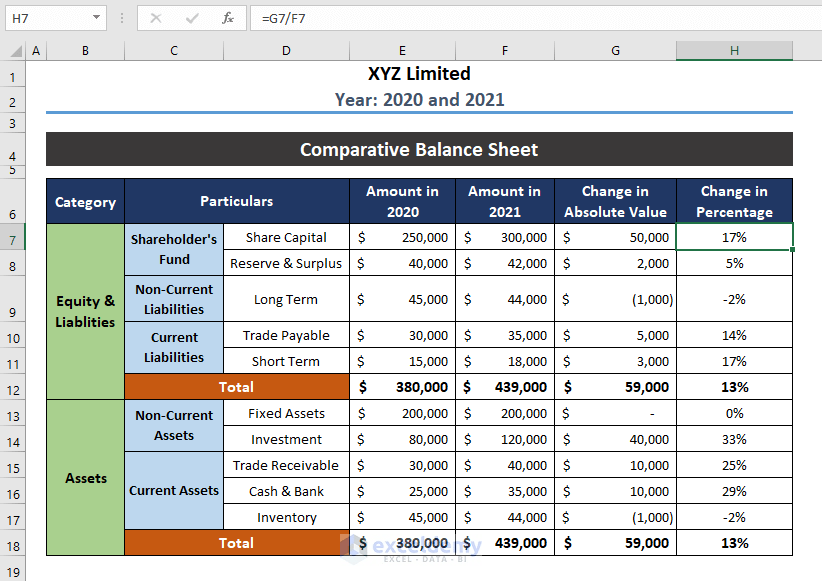This screenshot has width=822, height=581.
Task: Select row 7 header
Action: point(13,238)
